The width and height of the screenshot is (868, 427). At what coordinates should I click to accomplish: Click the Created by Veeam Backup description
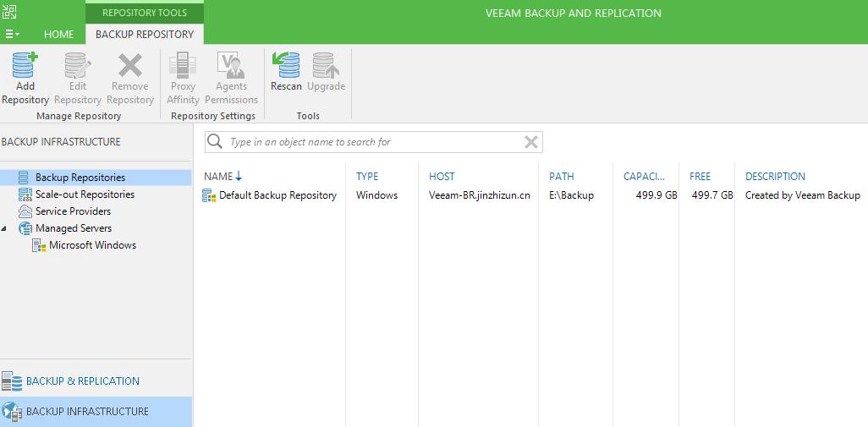click(x=803, y=195)
